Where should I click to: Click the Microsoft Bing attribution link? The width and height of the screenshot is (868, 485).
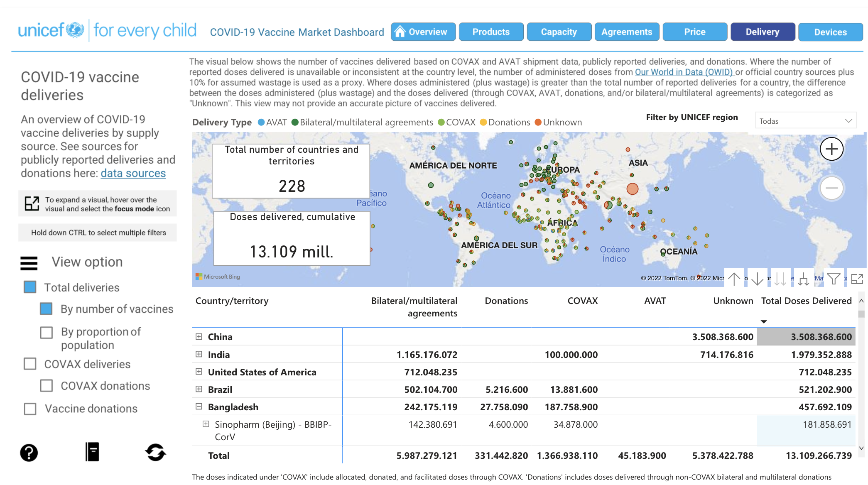point(218,277)
